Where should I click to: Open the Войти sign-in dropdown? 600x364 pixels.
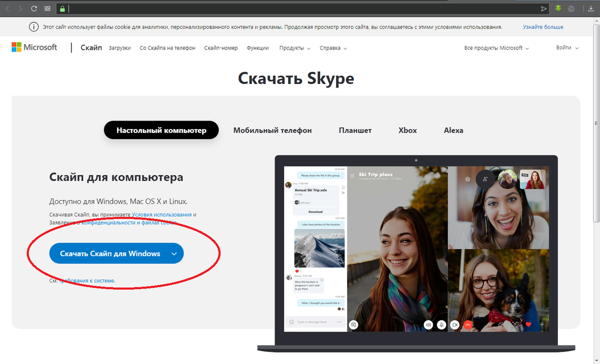tap(567, 48)
